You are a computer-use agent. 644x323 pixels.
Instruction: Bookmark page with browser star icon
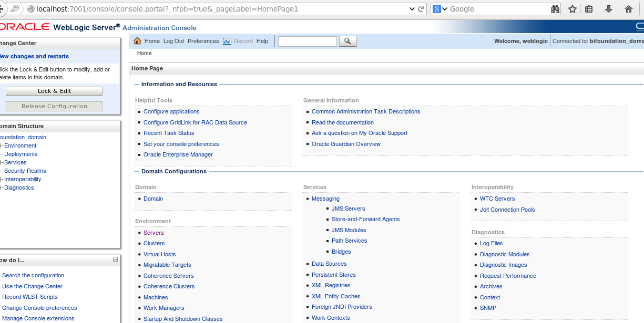pos(573,9)
